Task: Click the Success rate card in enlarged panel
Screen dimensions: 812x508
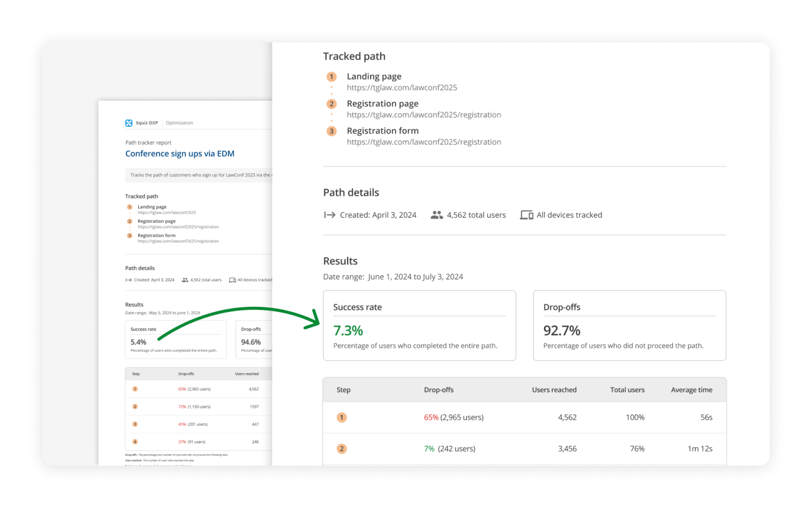Action: 420,326
